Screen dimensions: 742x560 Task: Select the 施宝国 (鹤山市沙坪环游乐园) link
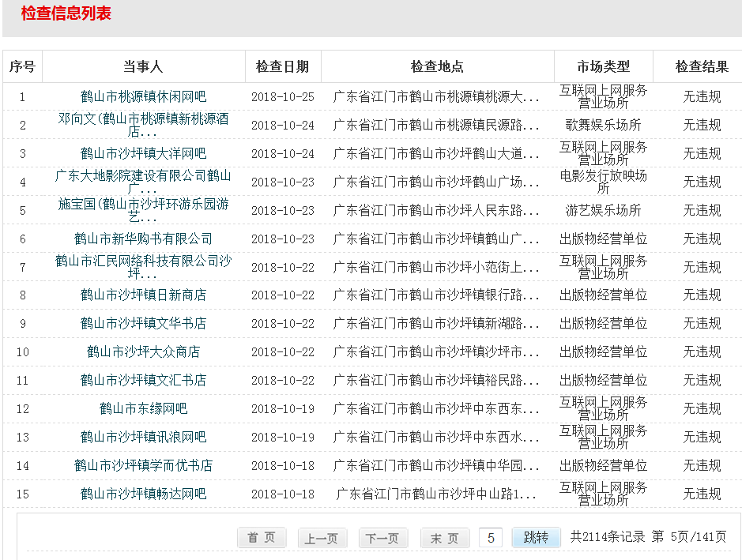[143, 210]
